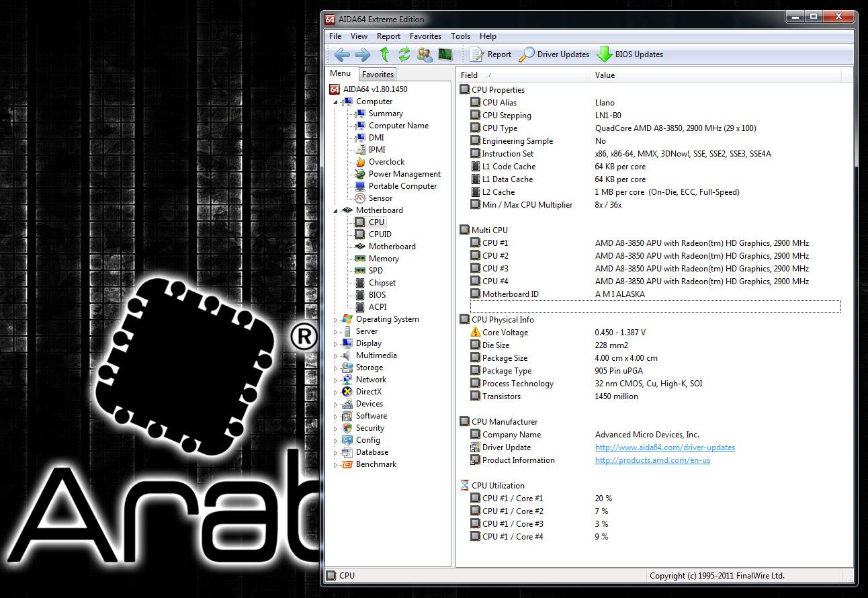This screenshot has height=598, width=868.
Task: Open the DMI tree item
Action: 376,138
